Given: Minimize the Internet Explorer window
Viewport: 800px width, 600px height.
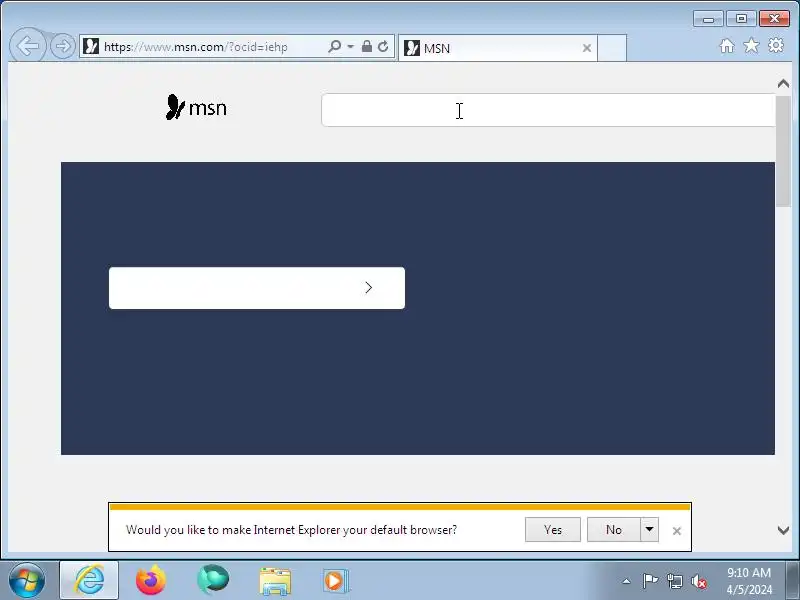Looking at the screenshot, I should [x=708, y=19].
